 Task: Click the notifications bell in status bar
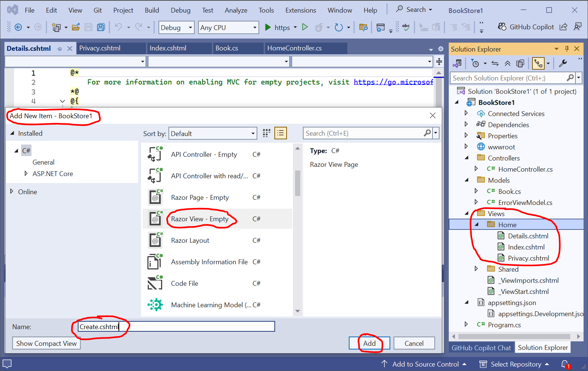coord(565,364)
